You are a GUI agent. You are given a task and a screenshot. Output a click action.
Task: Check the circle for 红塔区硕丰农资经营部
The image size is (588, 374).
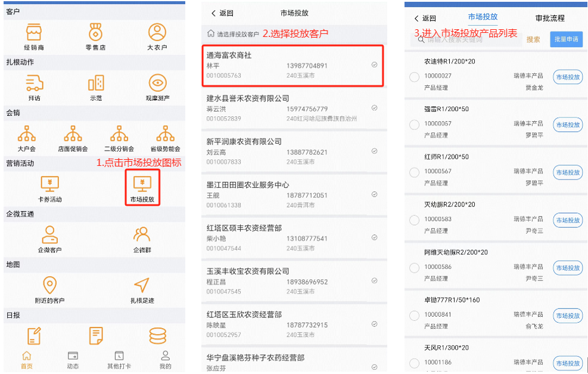[374, 237]
